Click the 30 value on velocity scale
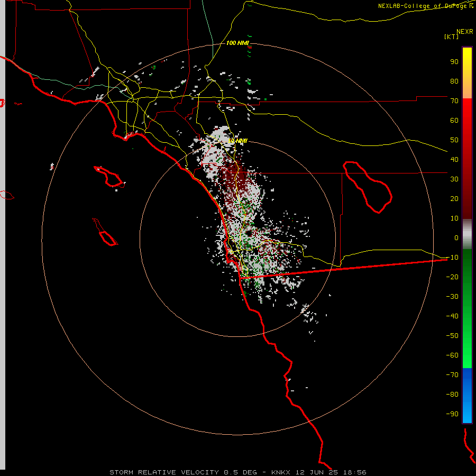Viewport: 476px width, 476px height. tap(454, 179)
